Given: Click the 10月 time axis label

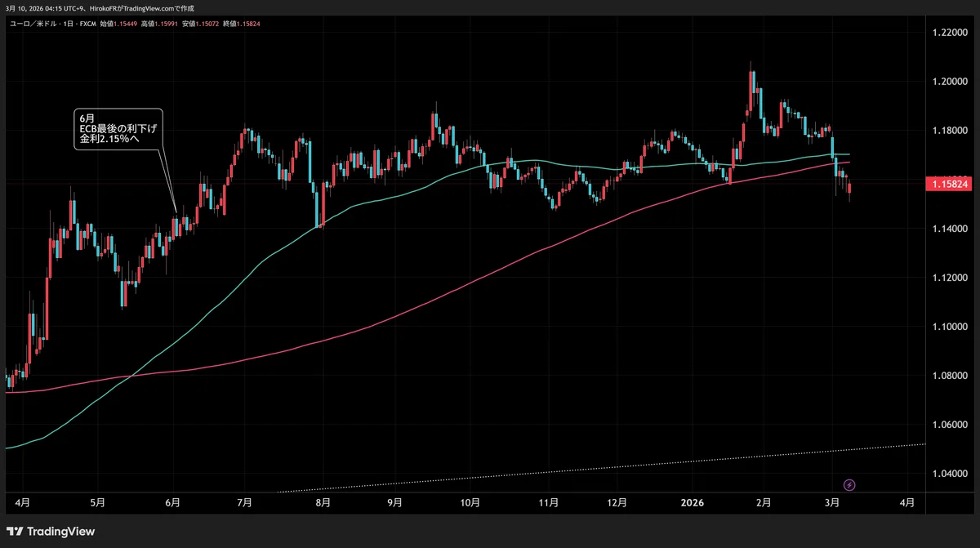Looking at the screenshot, I should click(x=471, y=503).
